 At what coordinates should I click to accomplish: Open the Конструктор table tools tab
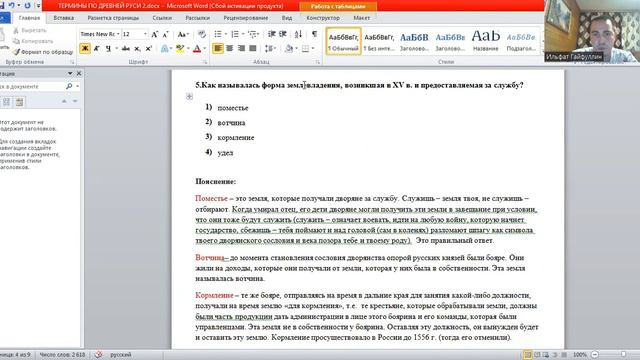[x=323, y=18]
